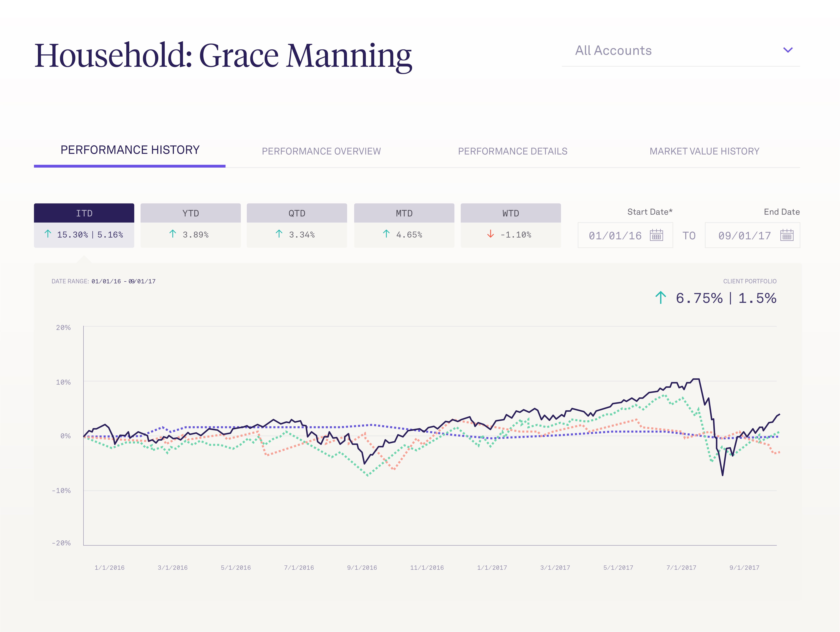Select the ITD period button

84,213
